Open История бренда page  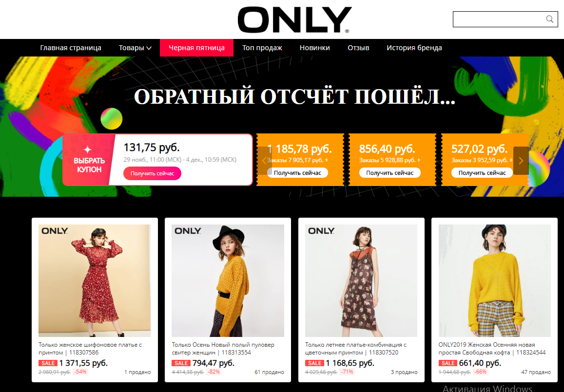[x=414, y=48]
